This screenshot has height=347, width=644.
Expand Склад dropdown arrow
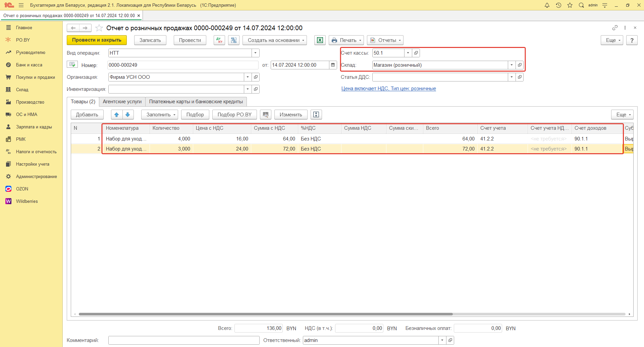click(512, 65)
